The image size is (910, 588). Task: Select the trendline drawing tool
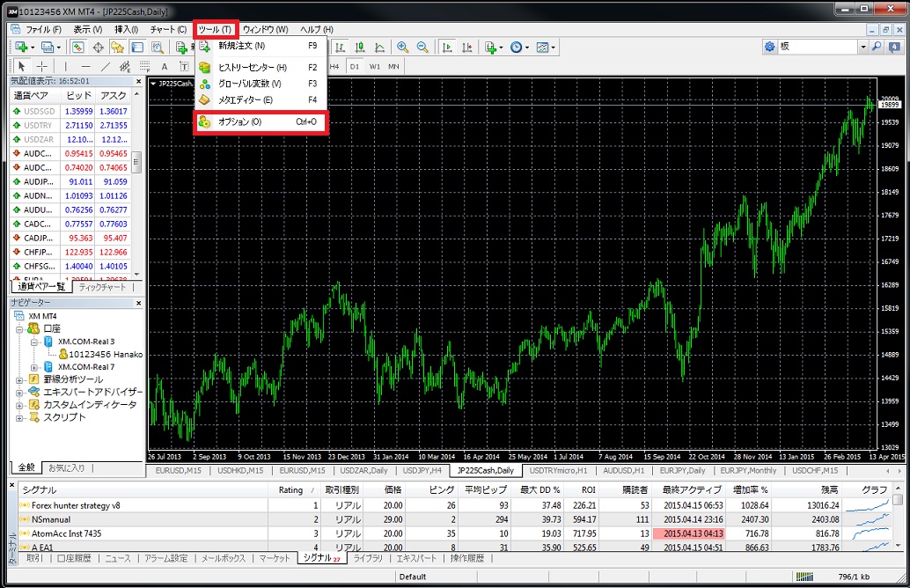click(x=106, y=66)
